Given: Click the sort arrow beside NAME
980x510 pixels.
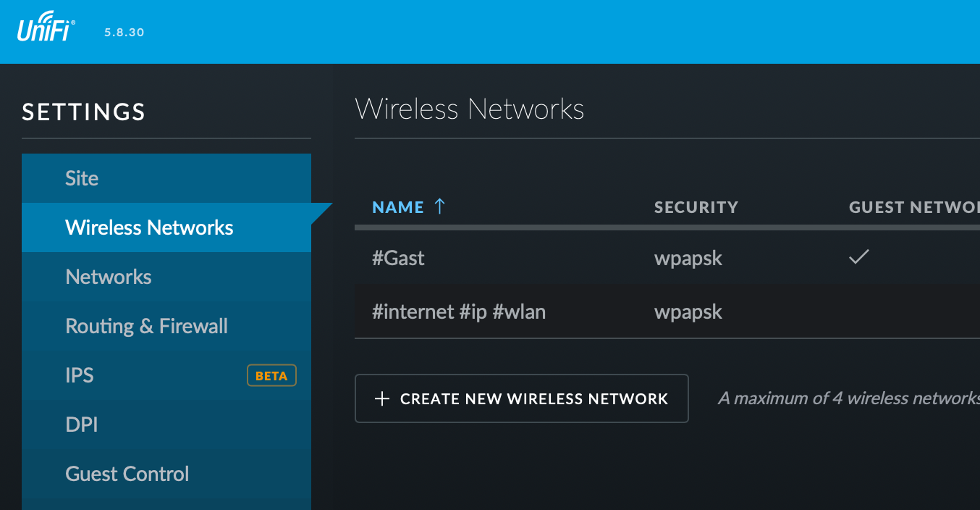Looking at the screenshot, I should tap(439, 206).
